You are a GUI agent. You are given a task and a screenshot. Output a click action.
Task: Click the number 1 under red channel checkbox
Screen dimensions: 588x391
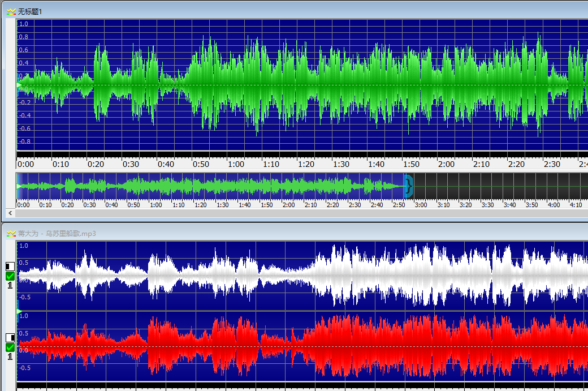click(10, 357)
